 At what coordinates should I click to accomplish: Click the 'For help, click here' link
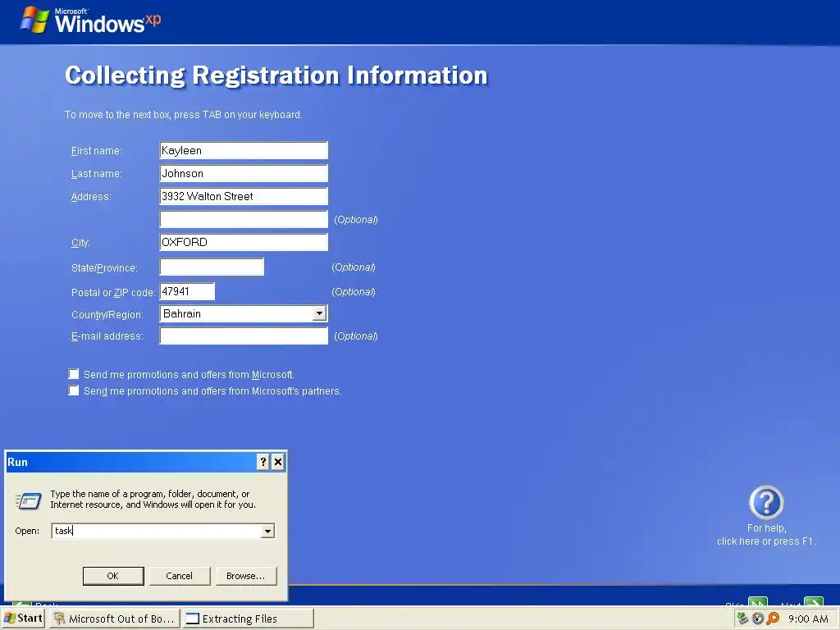tap(766, 535)
